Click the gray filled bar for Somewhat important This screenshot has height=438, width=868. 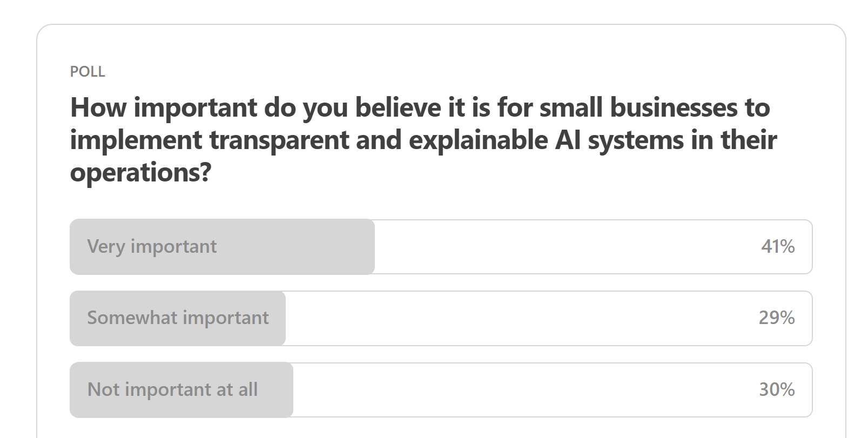pyautogui.click(x=178, y=318)
